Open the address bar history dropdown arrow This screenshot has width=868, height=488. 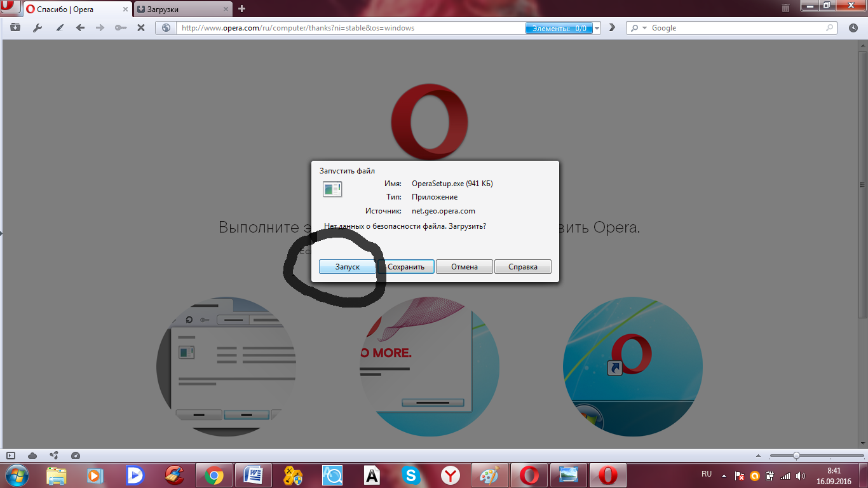(x=597, y=28)
